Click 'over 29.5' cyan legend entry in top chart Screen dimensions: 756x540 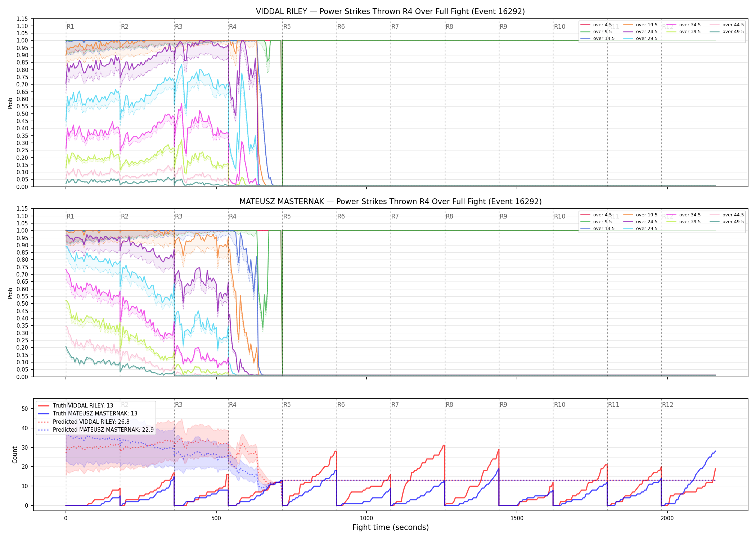click(x=640, y=39)
